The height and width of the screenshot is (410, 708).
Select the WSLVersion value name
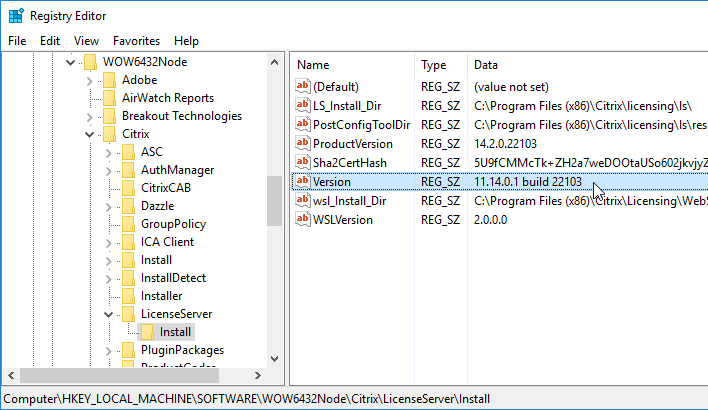tap(343, 219)
